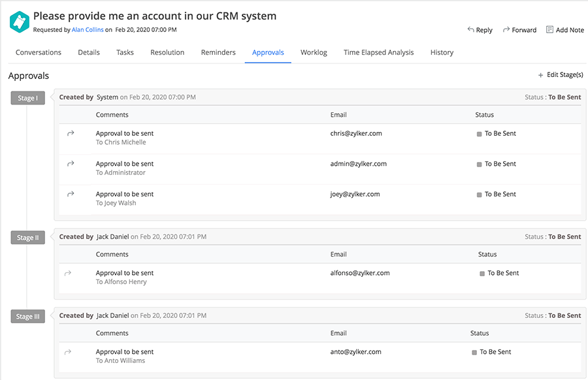The image size is (588, 380).
Task: Open Time Elapsed Analysis tab
Action: click(378, 52)
